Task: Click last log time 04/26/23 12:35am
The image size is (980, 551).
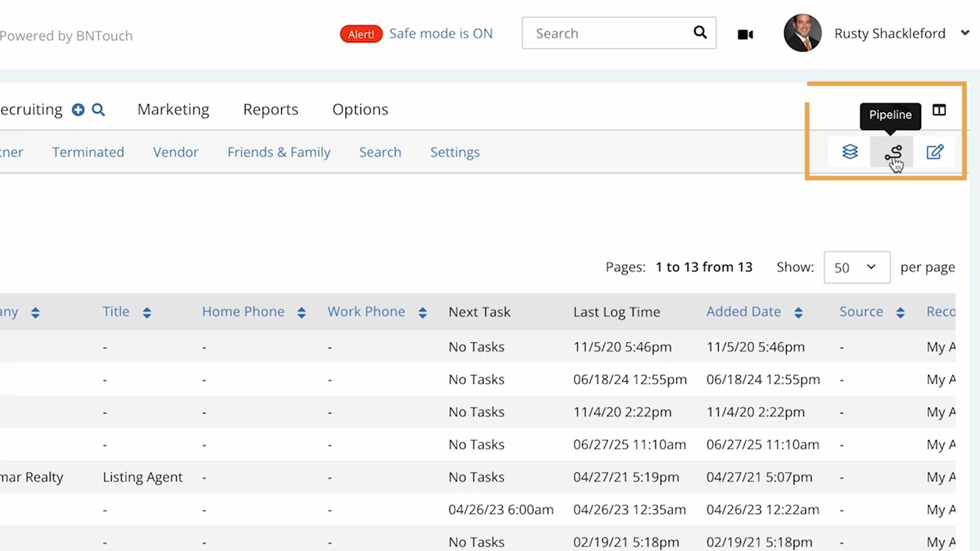Action: 630,510
